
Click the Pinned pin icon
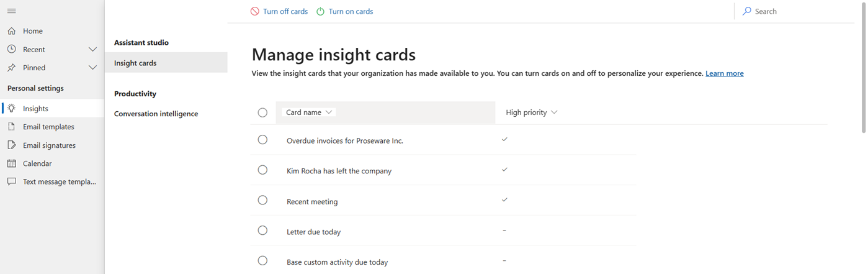12,68
